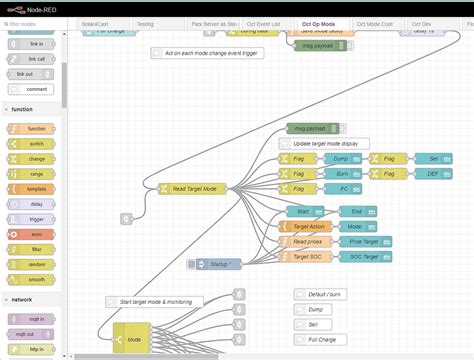Pick the trigger node from function palette
Image resolution: width=474 pixels, height=360 pixels.
[31, 219]
